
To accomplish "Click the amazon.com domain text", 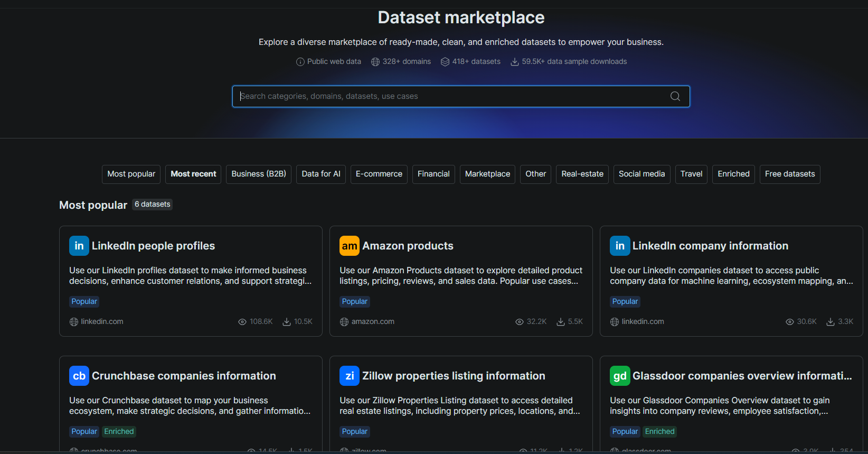I will [x=373, y=321].
